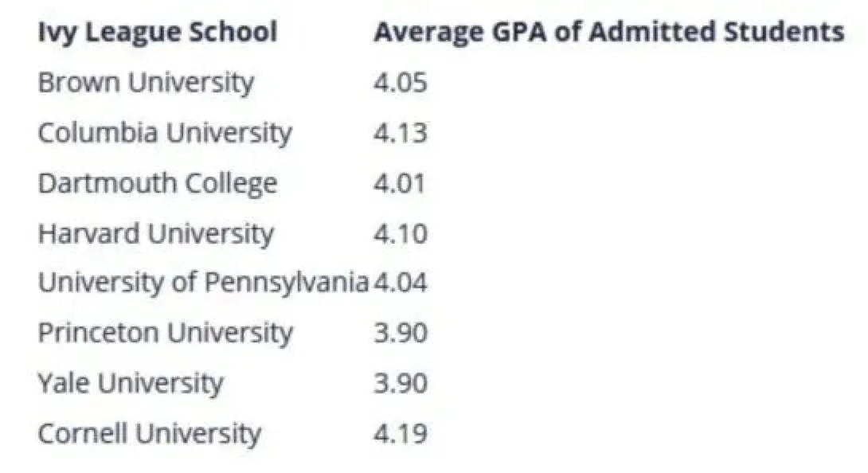Click the Cornell University name
The width and height of the screenshot is (868, 473).
(x=149, y=434)
